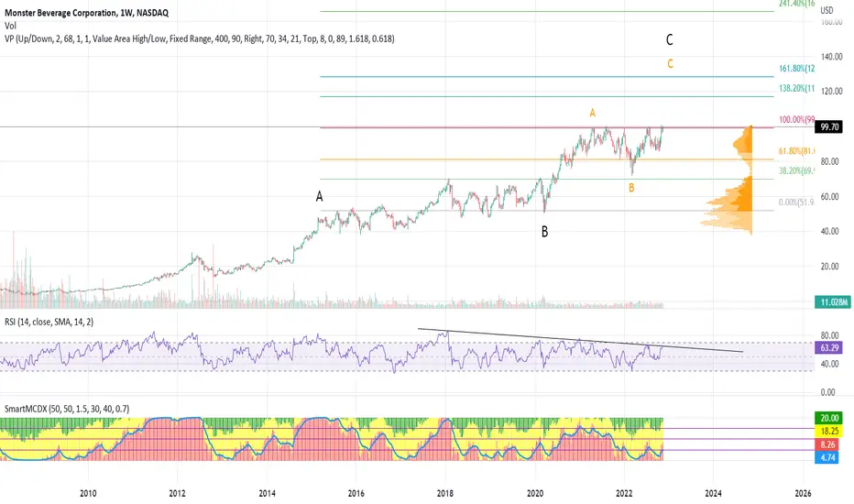Click the blue 4.74 SmartMCDX value tag

(x=827, y=457)
